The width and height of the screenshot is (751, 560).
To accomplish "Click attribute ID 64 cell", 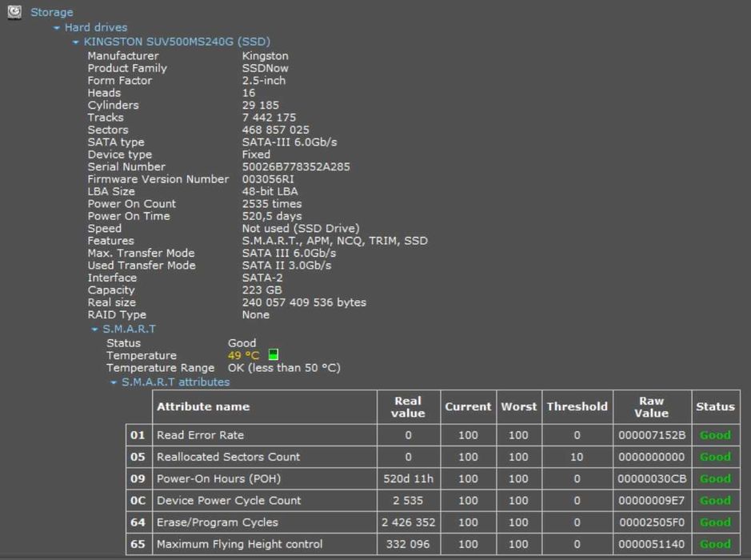I will tap(138, 522).
